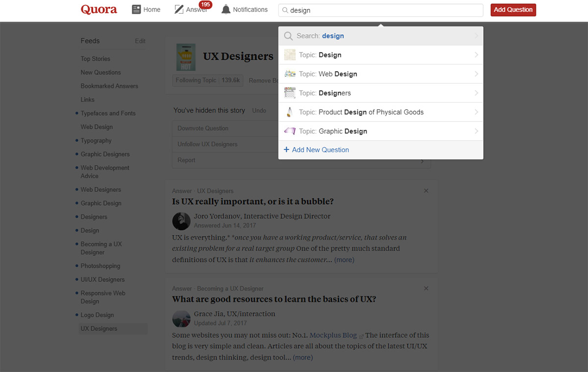Open Home via its feed icon

(136, 9)
